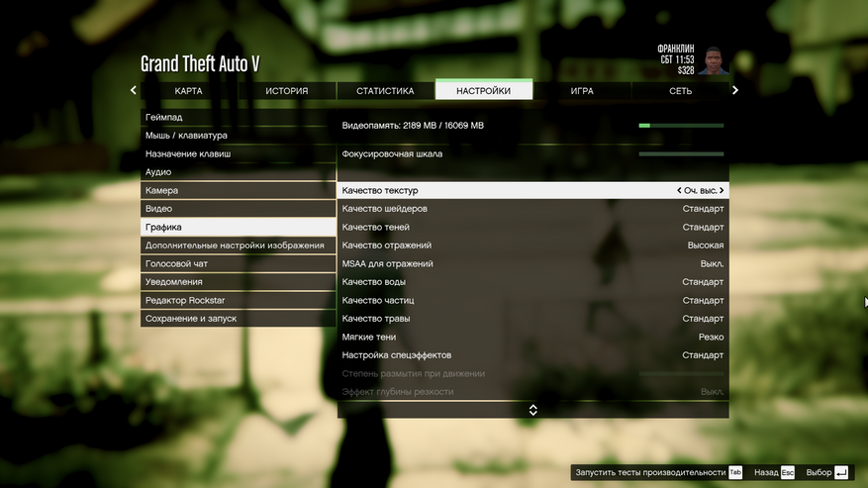Open Редактор Rockstar category
Viewport: 868px width, 488px height.
pyautogui.click(x=239, y=300)
